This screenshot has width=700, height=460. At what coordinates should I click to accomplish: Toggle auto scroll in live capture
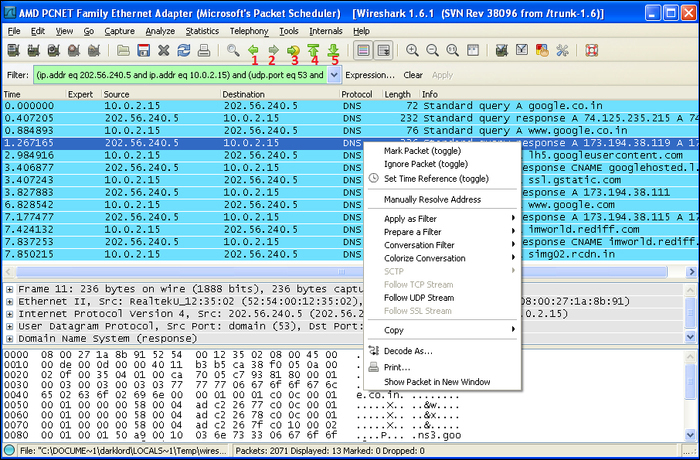coord(383,50)
